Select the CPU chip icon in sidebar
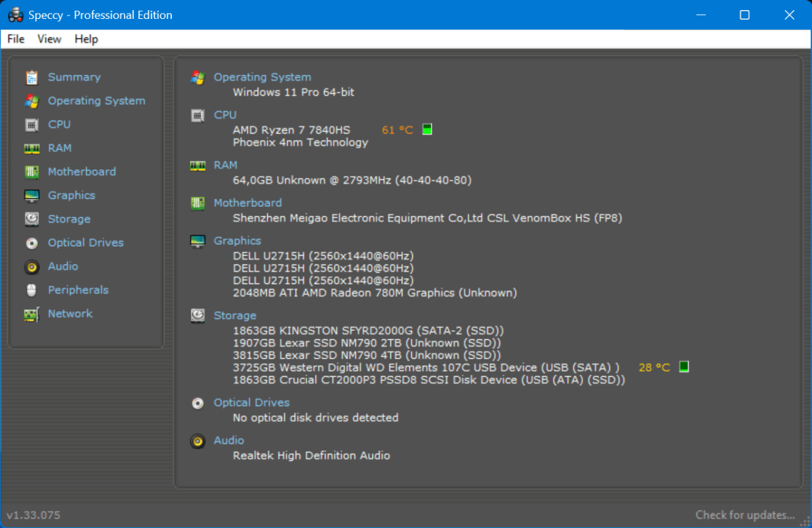 pyautogui.click(x=32, y=125)
